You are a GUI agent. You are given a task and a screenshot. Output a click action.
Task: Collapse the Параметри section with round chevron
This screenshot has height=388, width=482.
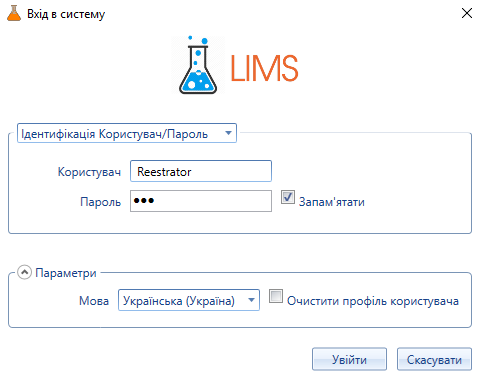click(x=24, y=272)
